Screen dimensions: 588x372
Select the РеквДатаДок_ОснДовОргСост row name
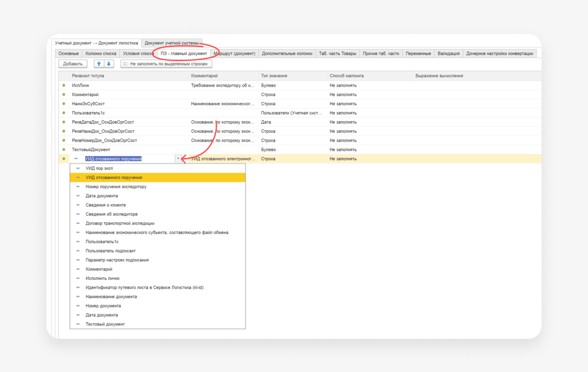tap(129, 122)
